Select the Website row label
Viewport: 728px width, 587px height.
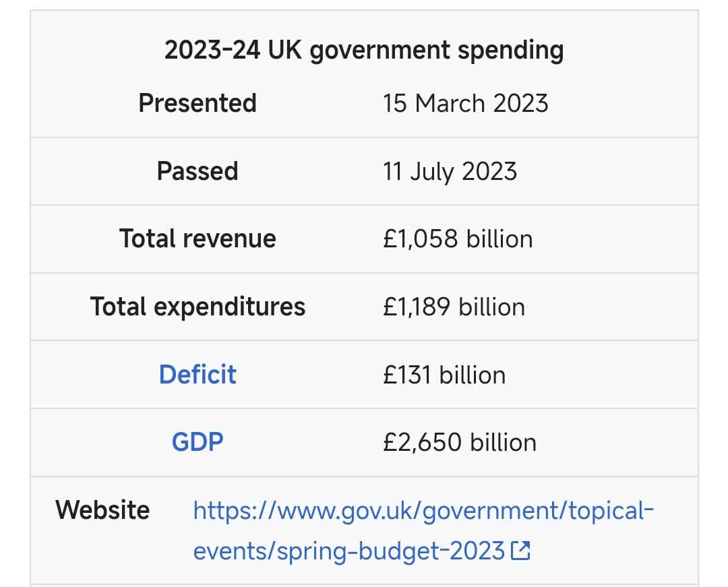coord(102,510)
